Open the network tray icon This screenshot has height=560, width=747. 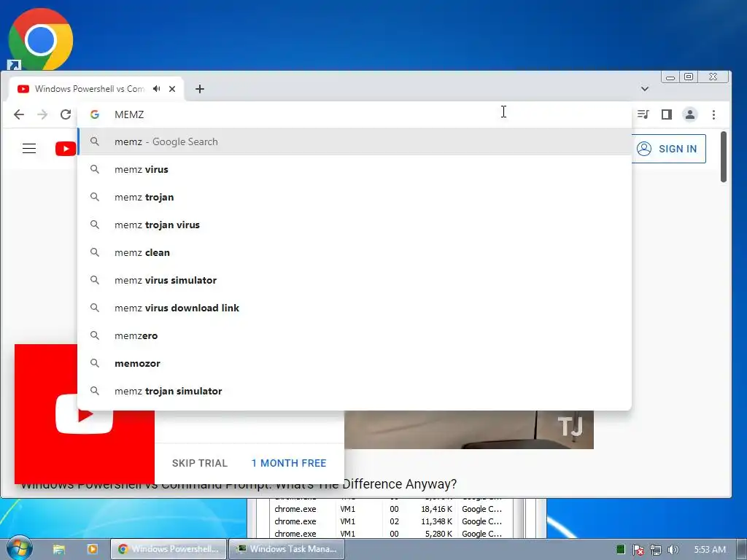point(656,550)
